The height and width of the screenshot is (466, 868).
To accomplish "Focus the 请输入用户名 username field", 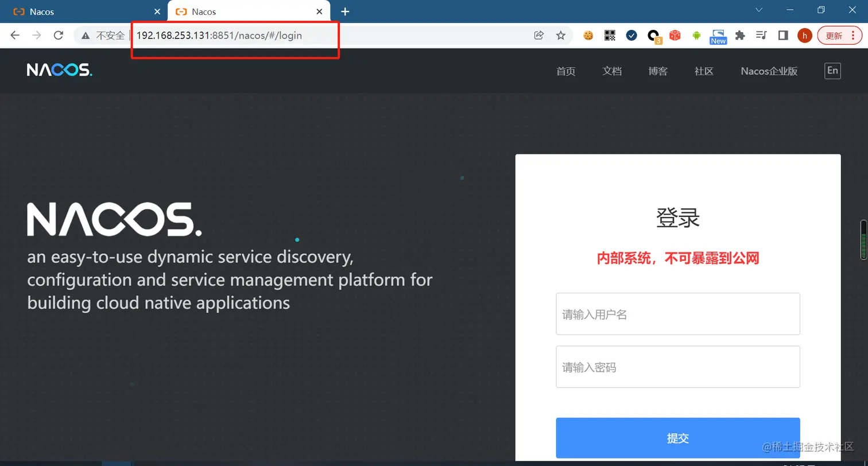I will (678, 314).
